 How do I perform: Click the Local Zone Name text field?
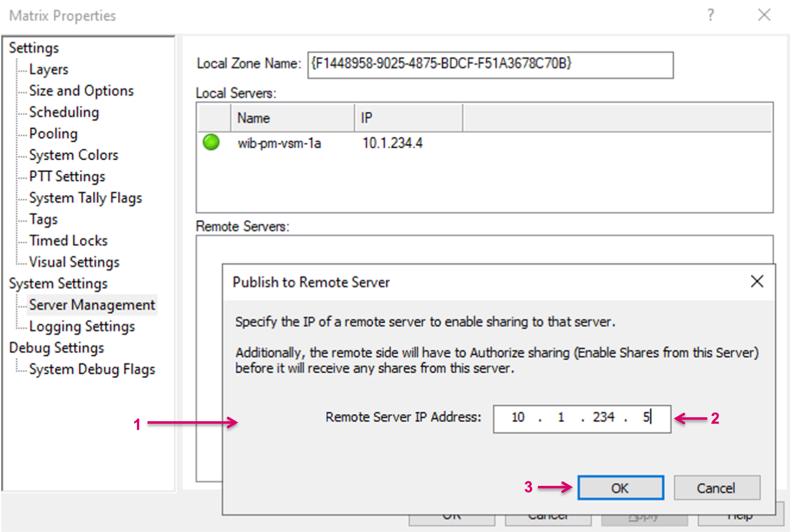coord(490,65)
